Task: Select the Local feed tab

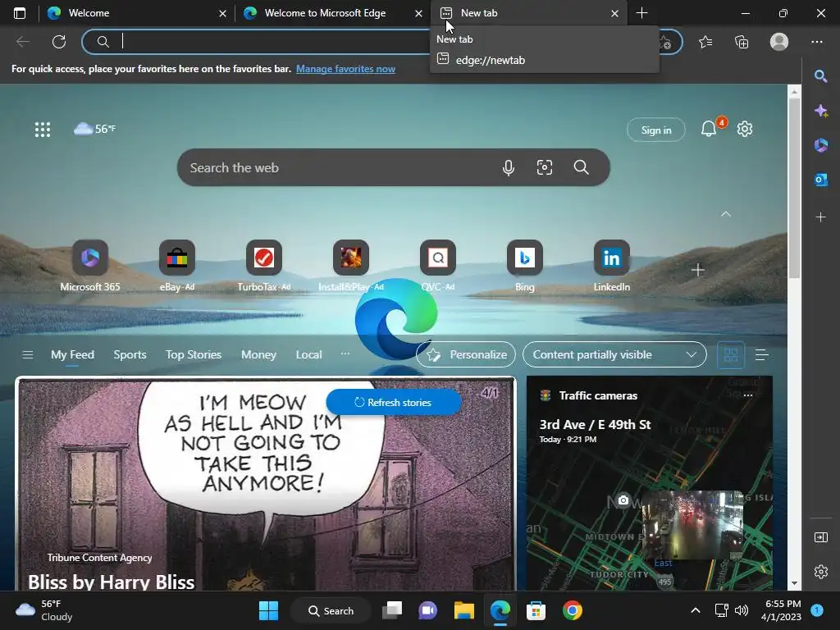Action: (308, 354)
